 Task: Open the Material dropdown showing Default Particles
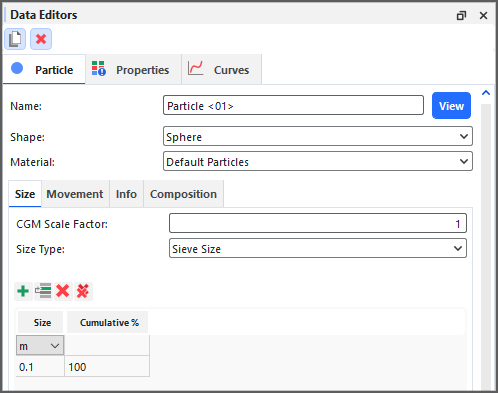pyautogui.click(x=318, y=161)
